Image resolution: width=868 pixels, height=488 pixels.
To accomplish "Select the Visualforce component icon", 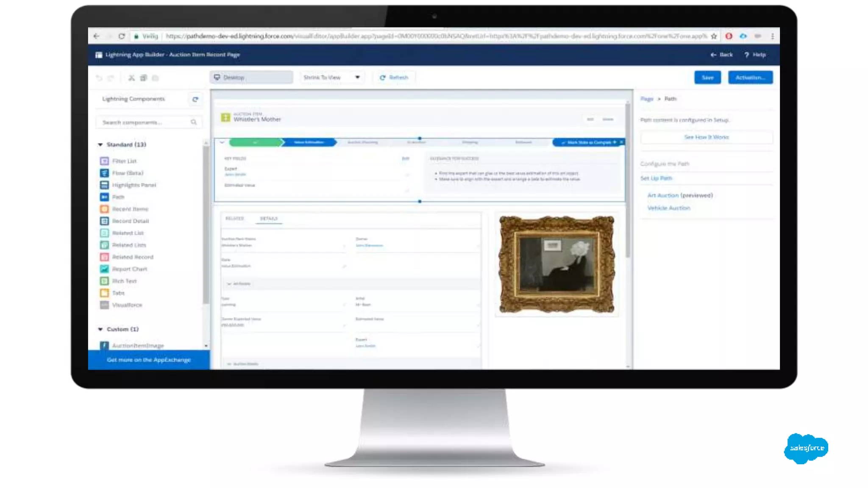I will 104,305.
